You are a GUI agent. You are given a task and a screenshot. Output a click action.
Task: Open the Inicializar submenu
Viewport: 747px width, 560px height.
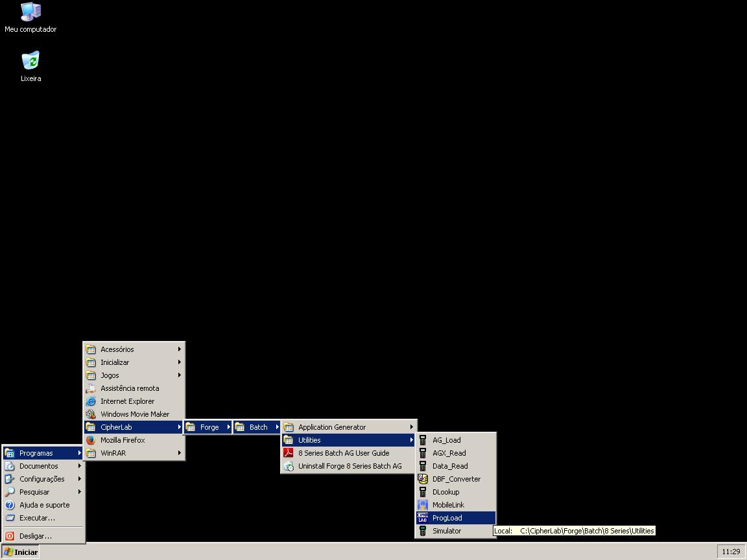134,362
